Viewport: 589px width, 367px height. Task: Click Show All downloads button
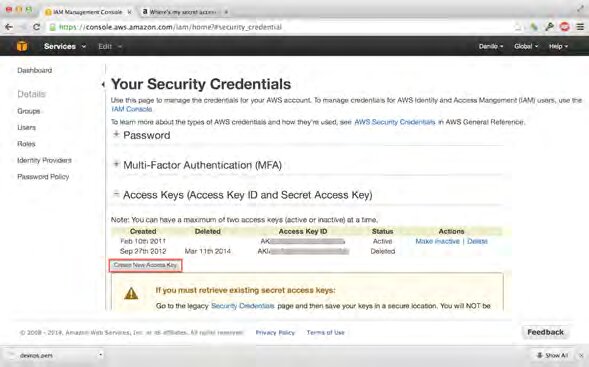pos(552,355)
